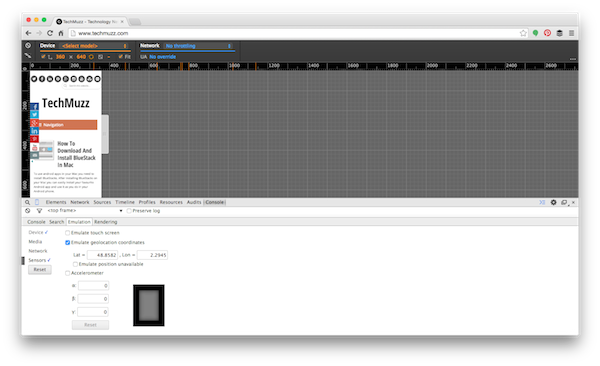Click the Reset button under Sensors
Image resolution: width=600 pixels, height=366 pixels.
[40, 270]
